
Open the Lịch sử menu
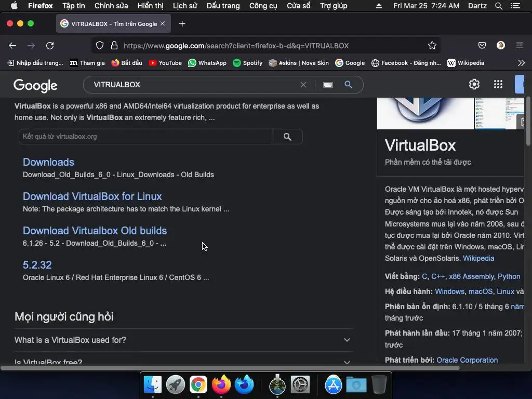point(185,6)
